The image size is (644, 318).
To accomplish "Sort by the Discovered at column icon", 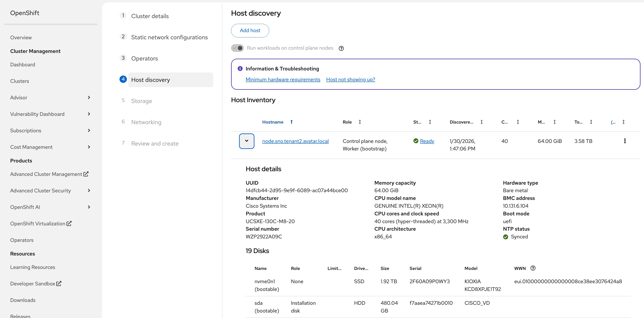I will (481, 122).
